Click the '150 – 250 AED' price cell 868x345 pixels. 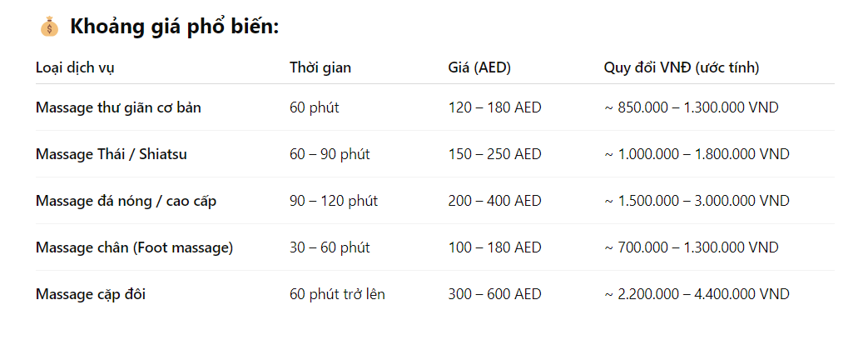click(494, 154)
